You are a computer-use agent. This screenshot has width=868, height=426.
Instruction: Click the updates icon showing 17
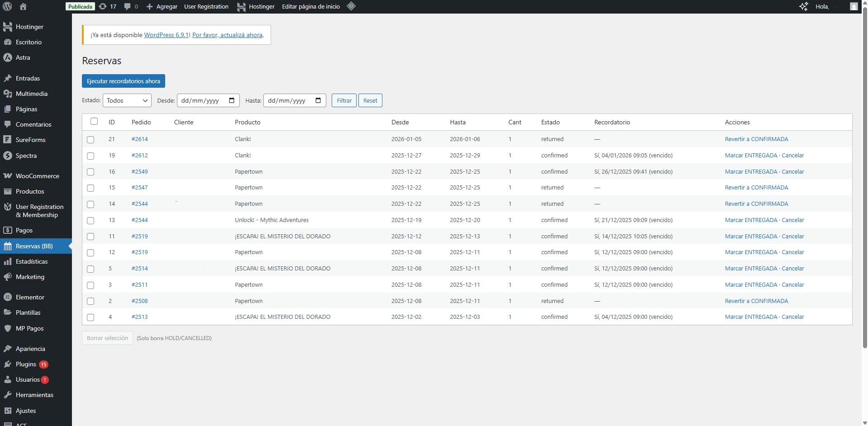coord(103,6)
